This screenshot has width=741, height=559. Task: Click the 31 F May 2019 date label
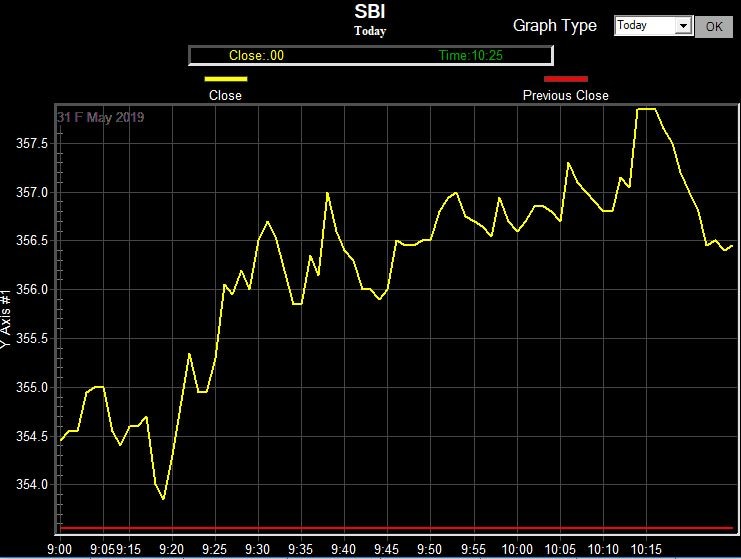(100, 118)
